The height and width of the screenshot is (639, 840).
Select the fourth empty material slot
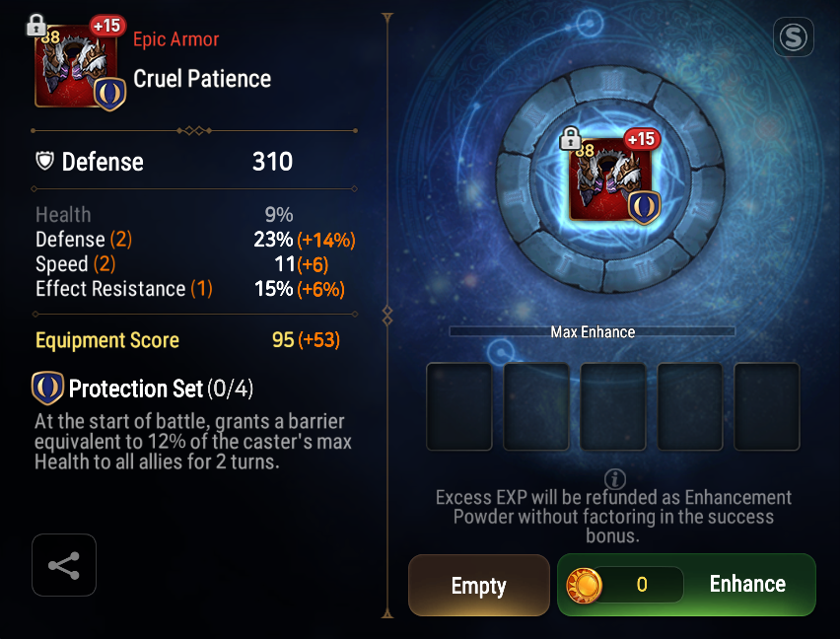coord(689,406)
